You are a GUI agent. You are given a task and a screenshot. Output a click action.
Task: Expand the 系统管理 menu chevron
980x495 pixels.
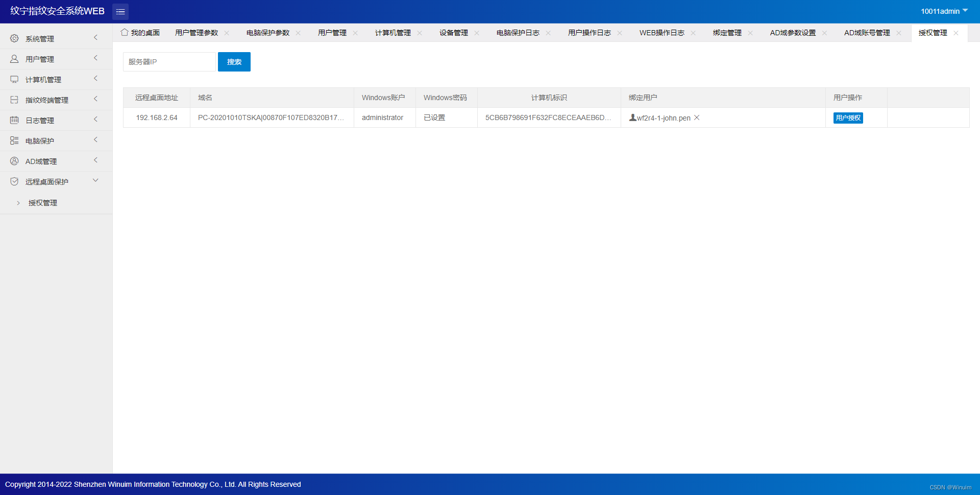click(95, 38)
